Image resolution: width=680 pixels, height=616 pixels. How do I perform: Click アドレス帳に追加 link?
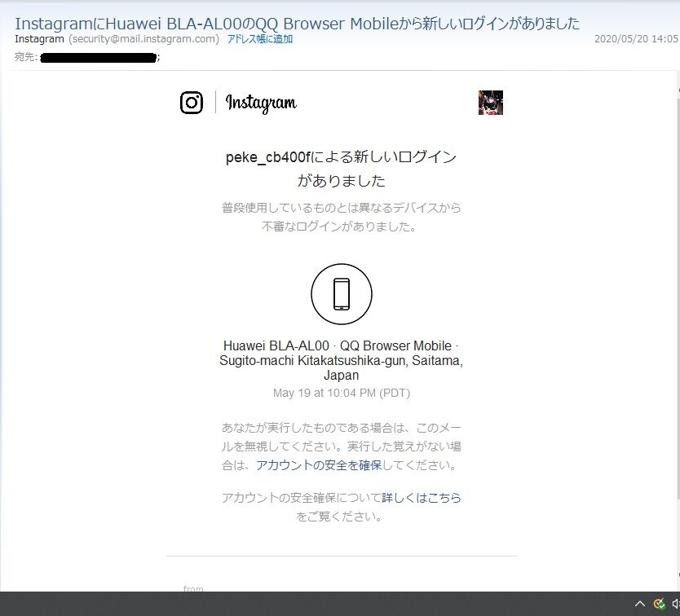click(x=260, y=39)
